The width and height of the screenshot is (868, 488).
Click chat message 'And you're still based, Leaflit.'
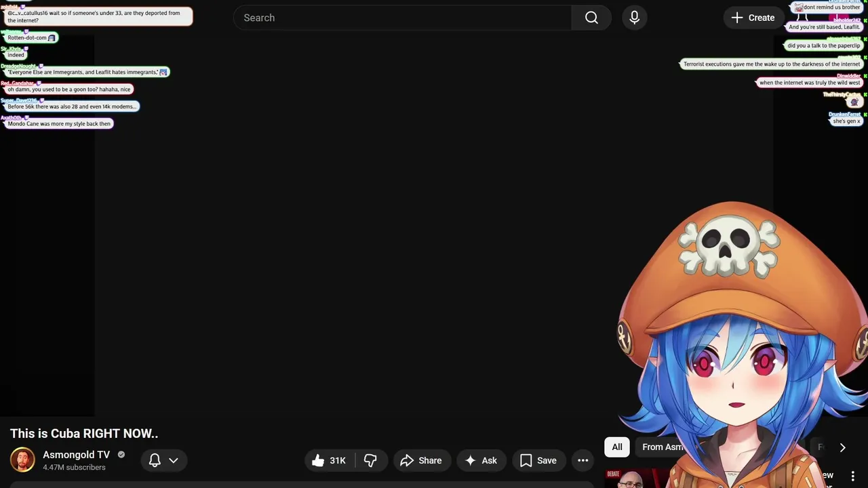(824, 27)
